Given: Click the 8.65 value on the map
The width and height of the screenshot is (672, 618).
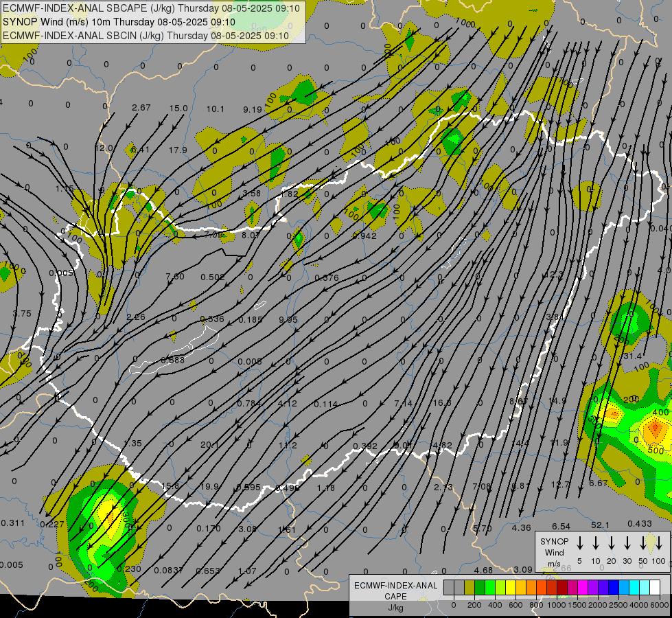Looking at the screenshot, I should click(x=518, y=402).
